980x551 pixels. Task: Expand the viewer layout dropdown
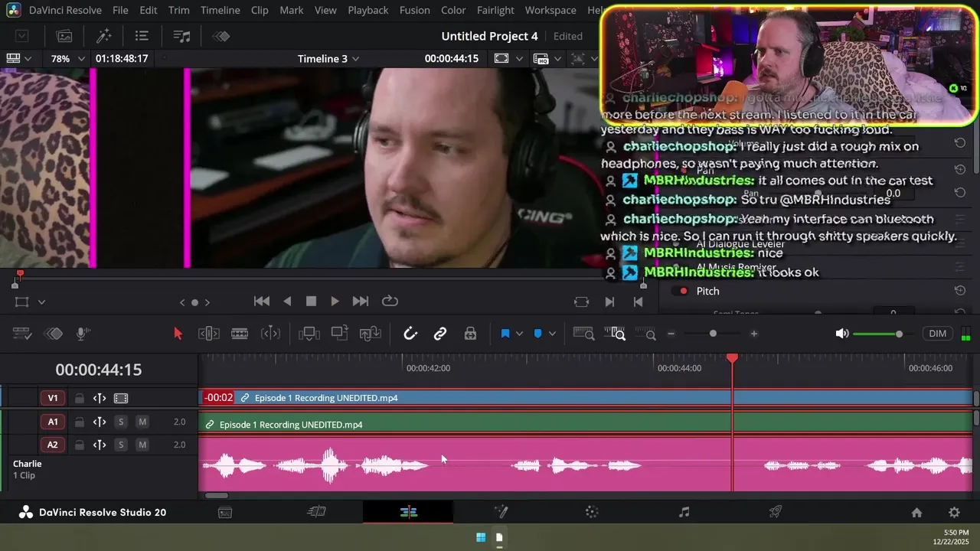28,59
